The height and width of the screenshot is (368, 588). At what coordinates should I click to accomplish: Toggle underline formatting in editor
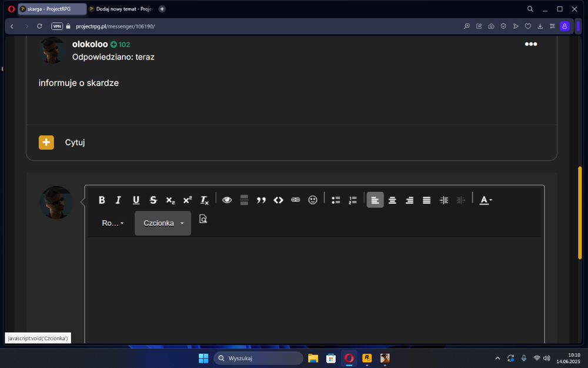[136, 200]
